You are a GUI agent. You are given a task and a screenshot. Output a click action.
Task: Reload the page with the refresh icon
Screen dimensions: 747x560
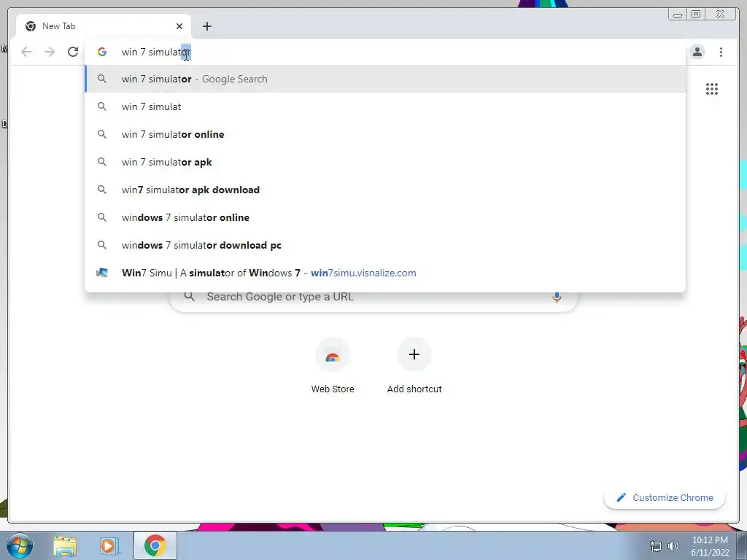pos(73,52)
